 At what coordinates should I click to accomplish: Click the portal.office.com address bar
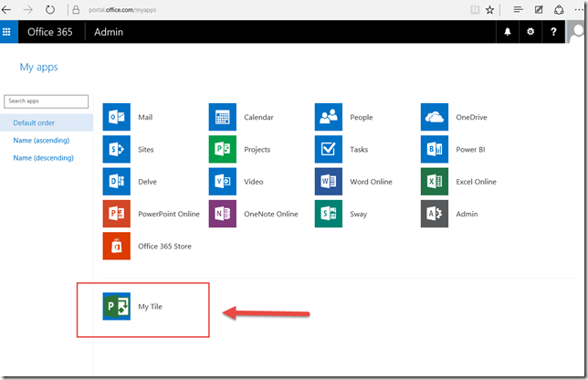(122, 10)
